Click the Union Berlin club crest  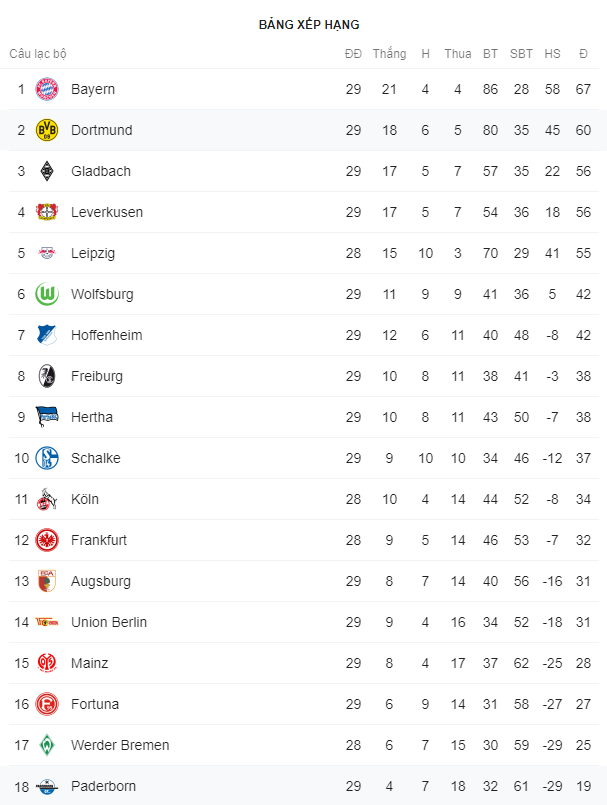click(x=47, y=622)
